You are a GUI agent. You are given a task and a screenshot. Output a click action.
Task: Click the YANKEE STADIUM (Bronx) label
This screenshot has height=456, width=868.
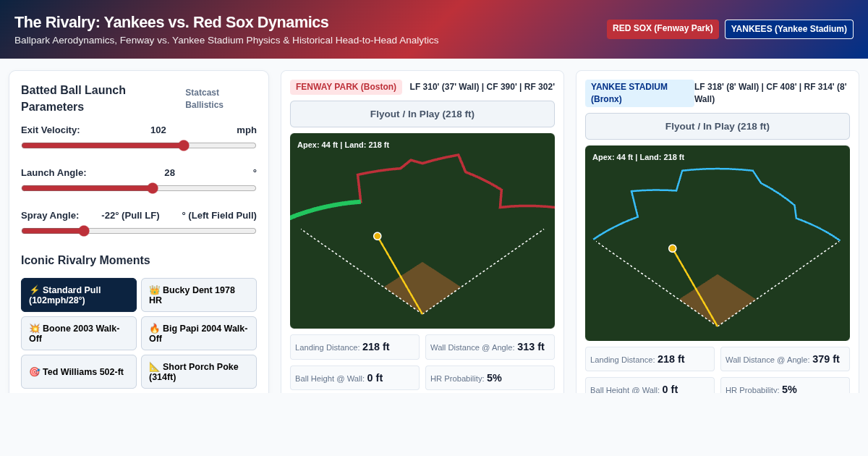click(x=639, y=93)
